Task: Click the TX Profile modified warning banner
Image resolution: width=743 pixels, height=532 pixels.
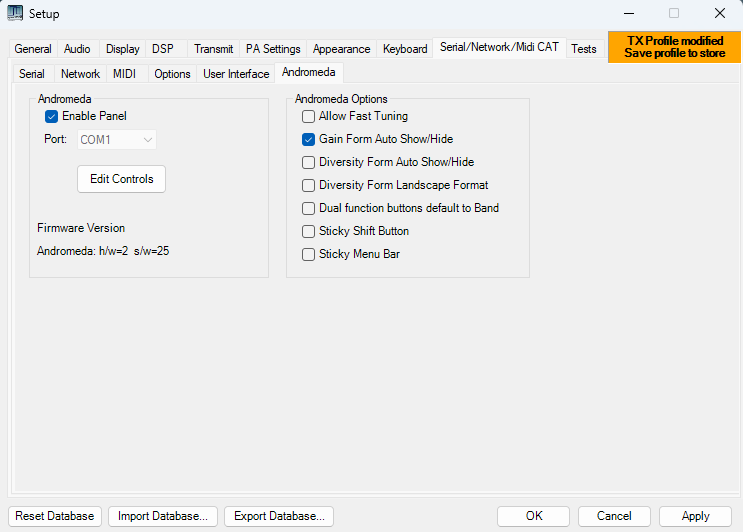Action: click(674, 47)
